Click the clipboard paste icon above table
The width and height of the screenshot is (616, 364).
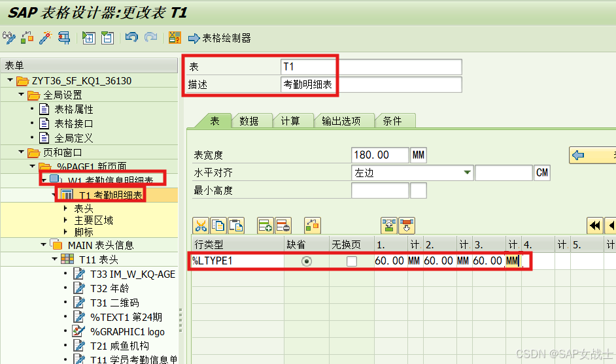tap(236, 225)
